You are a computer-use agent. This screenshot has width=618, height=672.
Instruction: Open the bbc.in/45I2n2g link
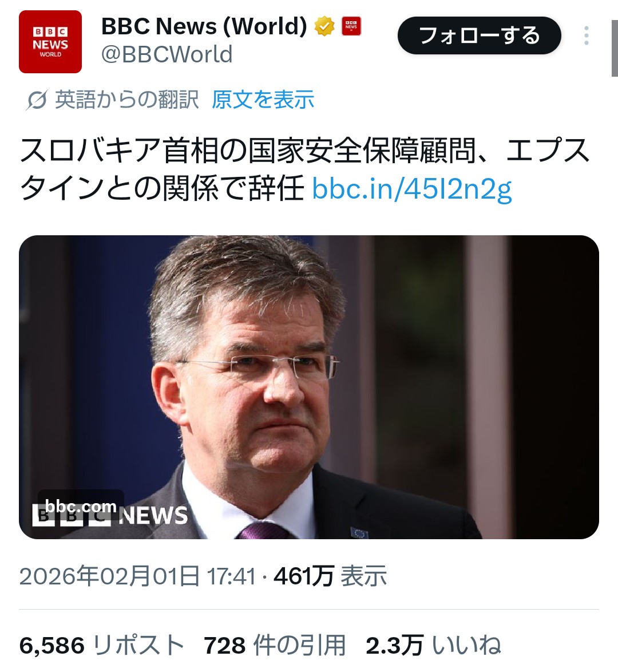412,188
